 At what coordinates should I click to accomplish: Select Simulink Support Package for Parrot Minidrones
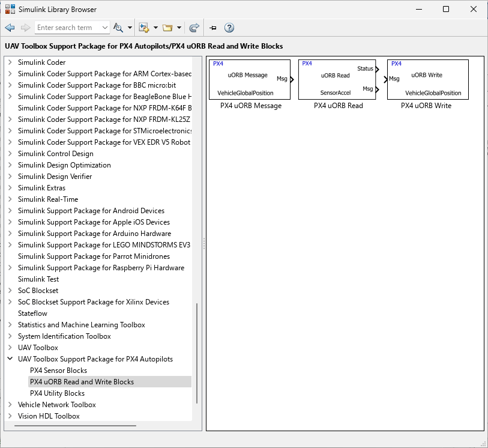coord(94,256)
